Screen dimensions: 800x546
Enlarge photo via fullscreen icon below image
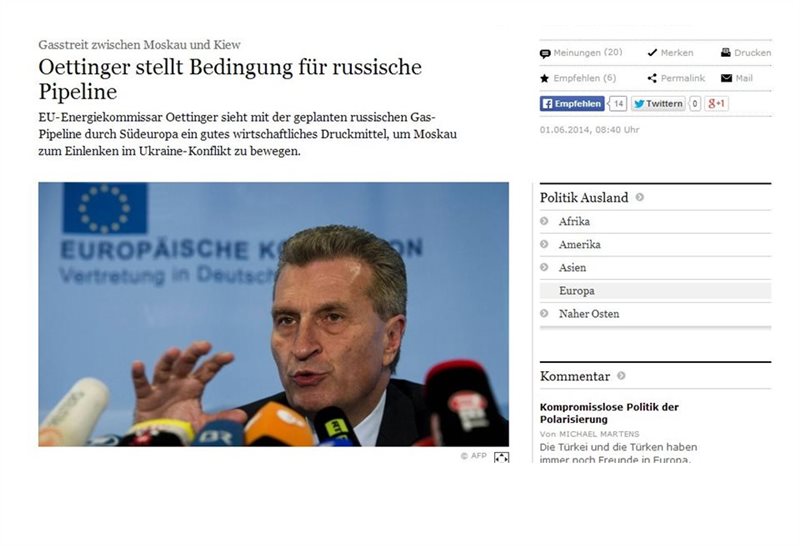(x=501, y=457)
